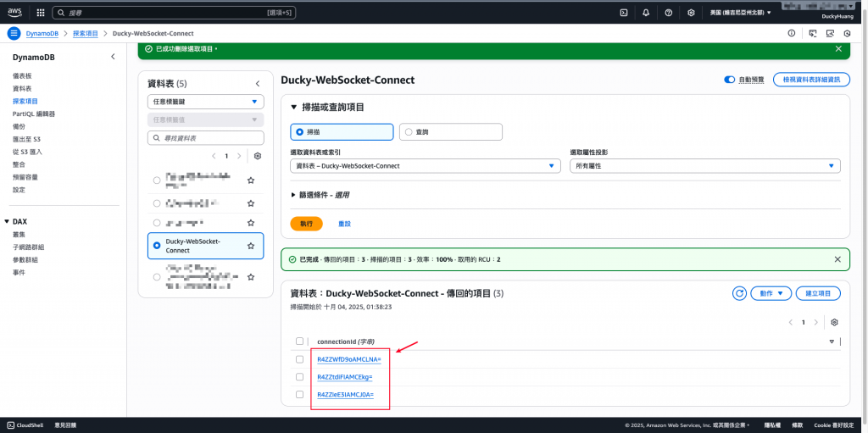Viewport: 868px width, 433px height.
Task: Check the R4ZZieE3IAMCJ0A= row checkbox
Action: point(299,394)
